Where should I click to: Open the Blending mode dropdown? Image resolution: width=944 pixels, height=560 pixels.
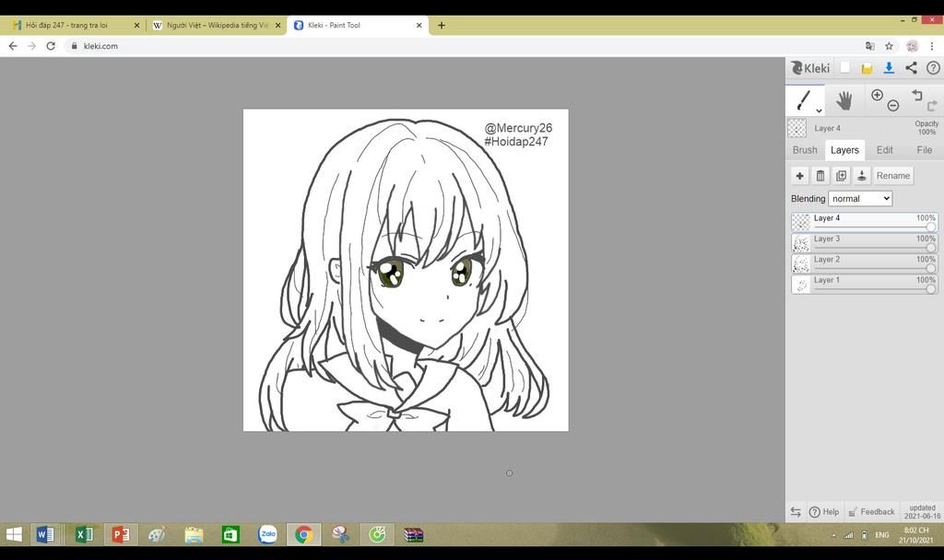click(x=860, y=199)
